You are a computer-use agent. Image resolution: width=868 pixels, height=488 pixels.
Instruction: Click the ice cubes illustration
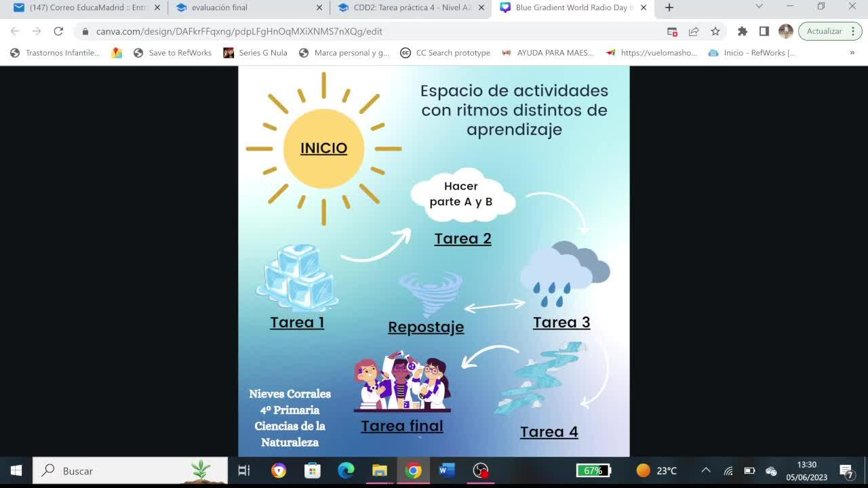298,277
